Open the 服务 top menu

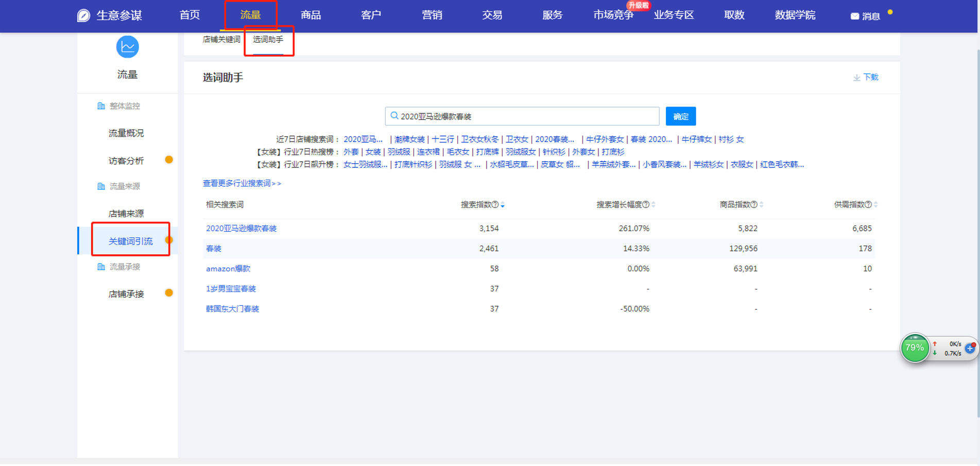click(x=553, y=15)
